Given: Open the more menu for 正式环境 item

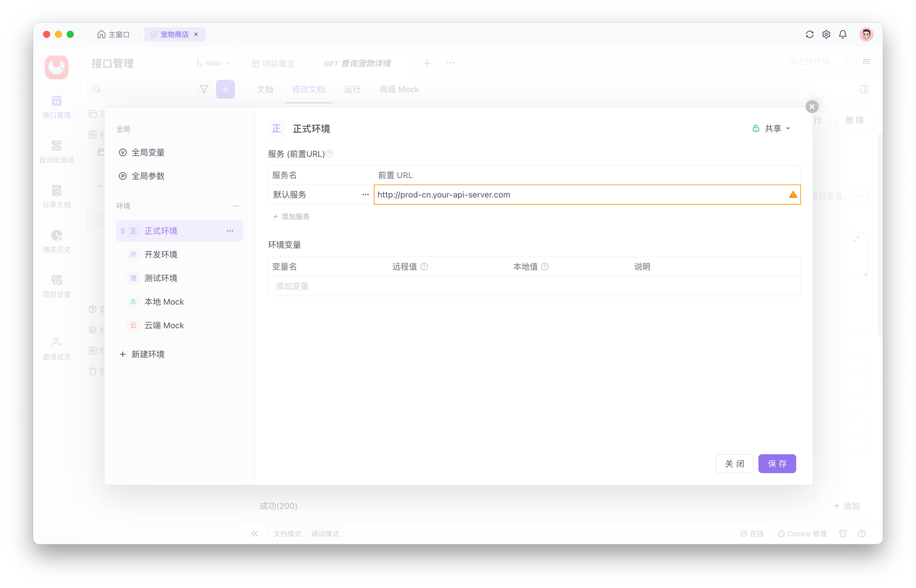Looking at the screenshot, I should [x=230, y=231].
